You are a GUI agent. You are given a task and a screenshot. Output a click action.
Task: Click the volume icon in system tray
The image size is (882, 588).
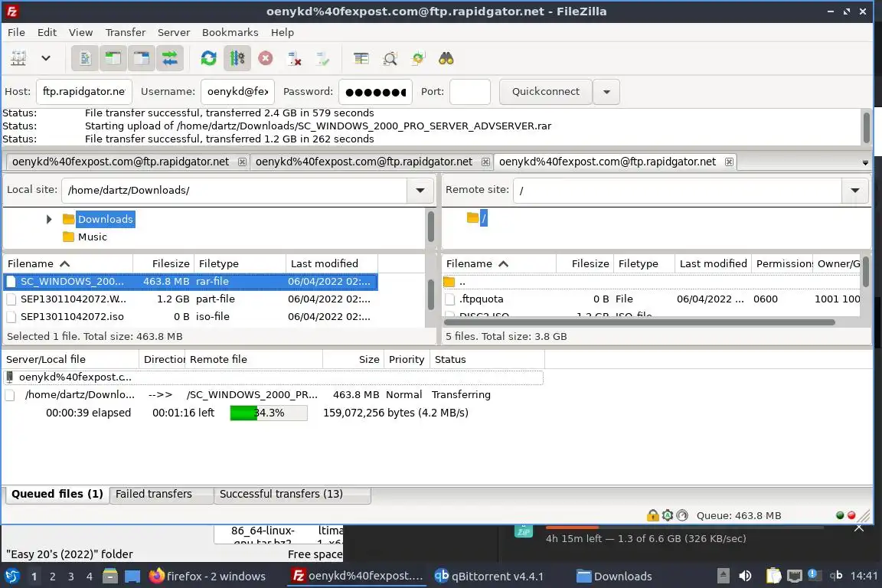point(745,576)
